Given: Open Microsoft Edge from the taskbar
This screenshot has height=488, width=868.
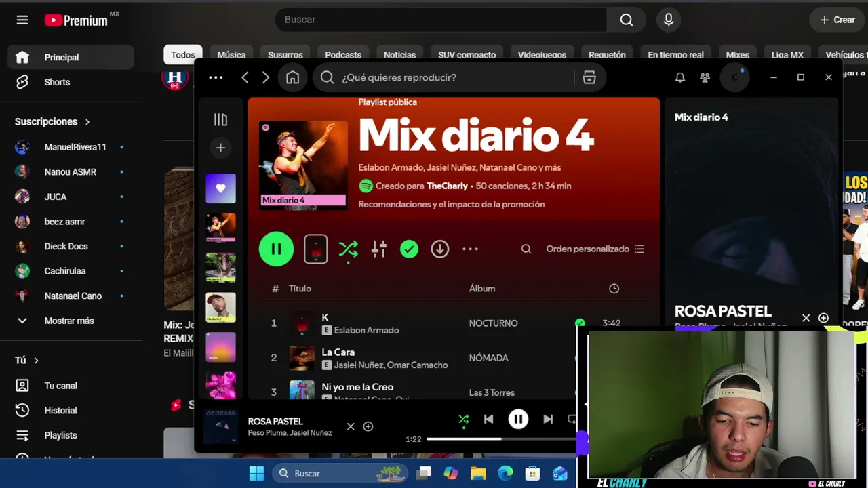Looking at the screenshot, I should (x=505, y=473).
